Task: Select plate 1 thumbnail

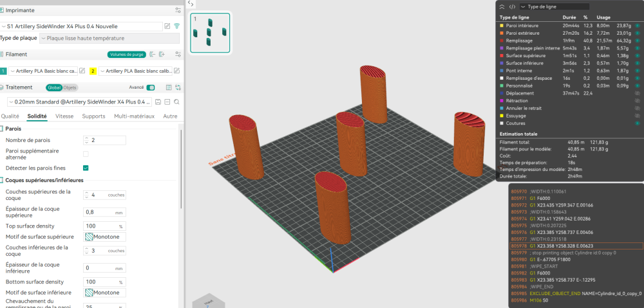Action: pos(210,33)
